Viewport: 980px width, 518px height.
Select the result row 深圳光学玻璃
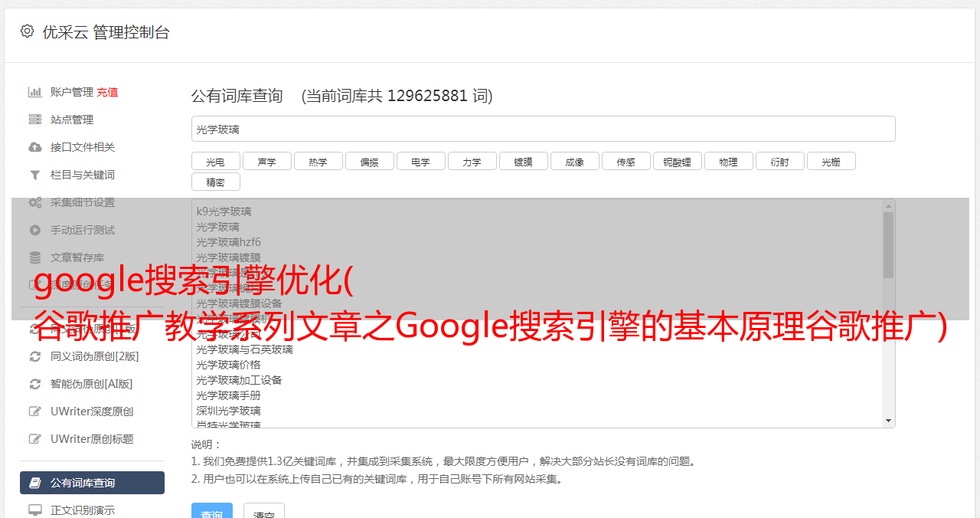click(228, 411)
